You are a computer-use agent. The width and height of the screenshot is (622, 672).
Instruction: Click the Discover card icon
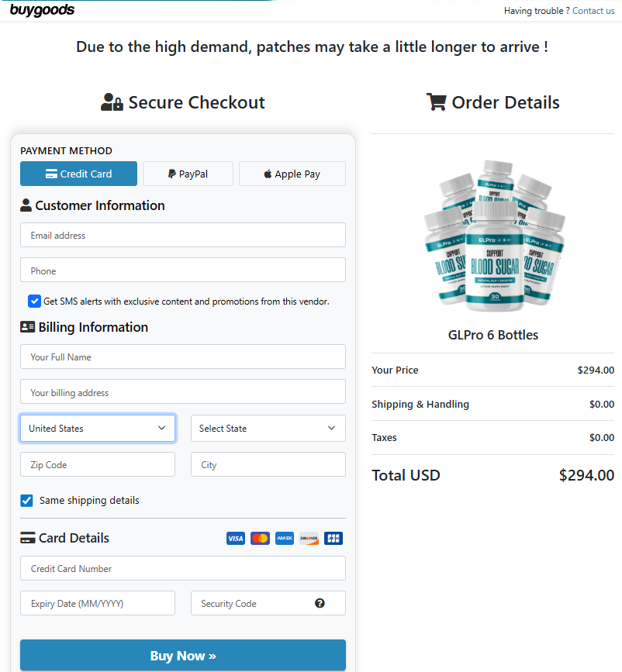pyautogui.click(x=309, y=538)
